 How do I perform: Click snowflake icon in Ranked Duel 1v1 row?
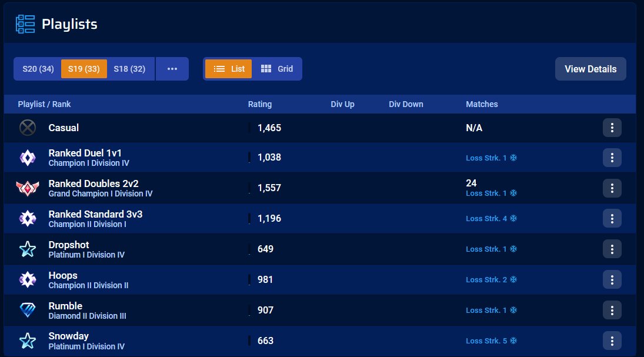[x=513, y=158]
